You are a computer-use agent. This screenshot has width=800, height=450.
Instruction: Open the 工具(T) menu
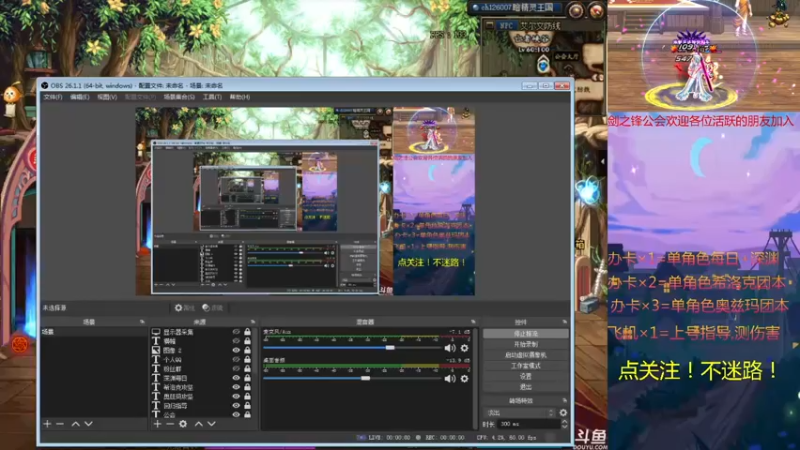coord(212,97)
